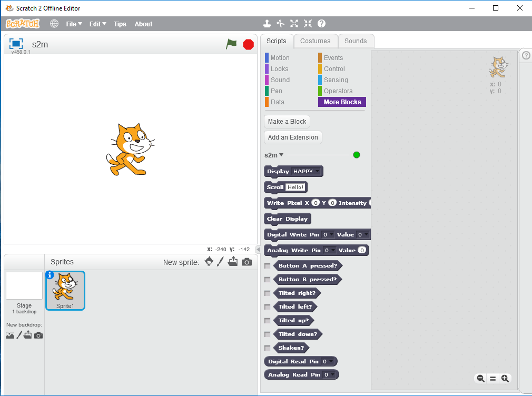The width and height of the screenshot is (532, 396).
Task: Choose new backdrop from library icon
Action: pos(10,335)
